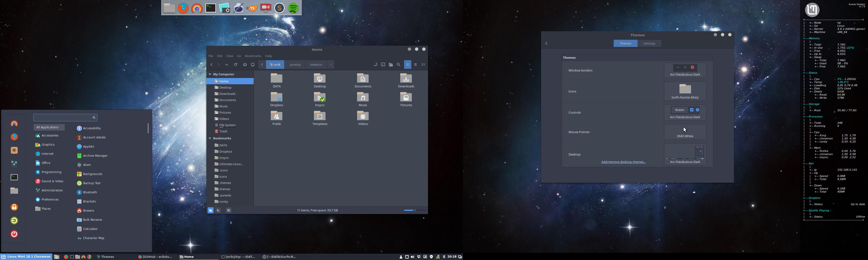Screen dimensions: 868x260
Task: Reload the current folder in the file manager
Action: pos(236,65)
